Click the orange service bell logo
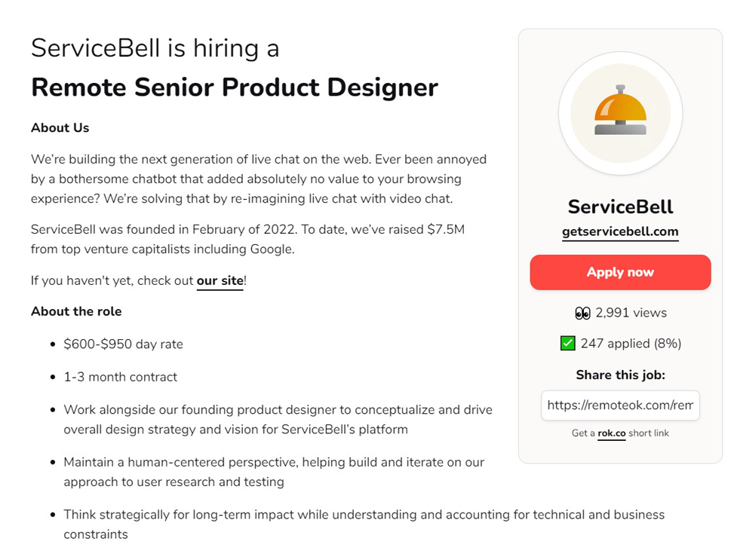 pyautogui.click(x=620, y=113)
